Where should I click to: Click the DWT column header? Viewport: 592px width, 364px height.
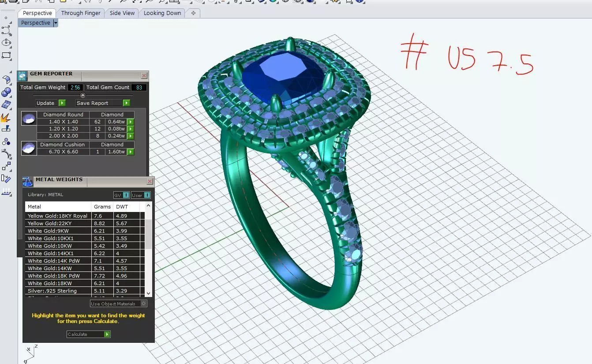126,207
